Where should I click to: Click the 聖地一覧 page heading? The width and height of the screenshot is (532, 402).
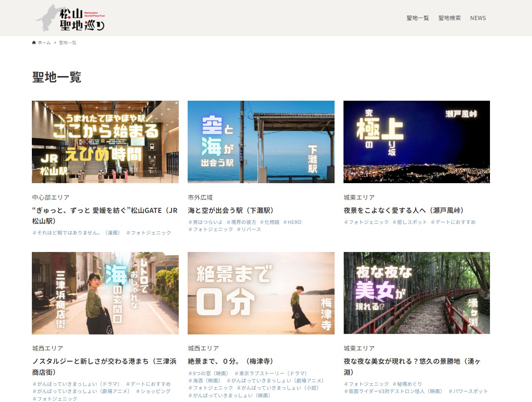[56, 77]
